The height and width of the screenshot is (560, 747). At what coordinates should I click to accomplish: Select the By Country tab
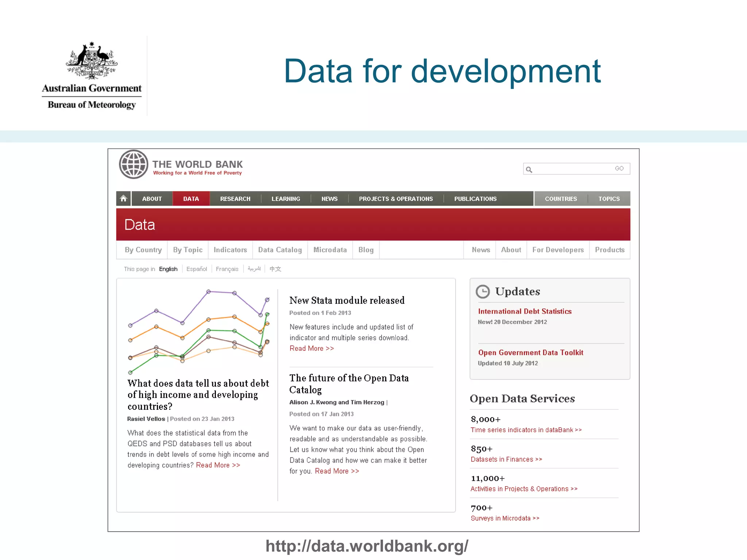point(143,250)
